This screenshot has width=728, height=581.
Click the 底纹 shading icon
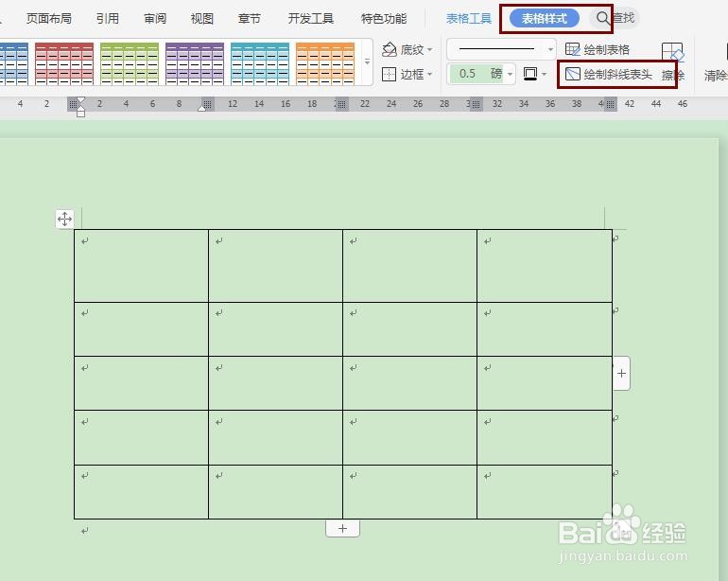pyautogui.click(x=390, y=49)
